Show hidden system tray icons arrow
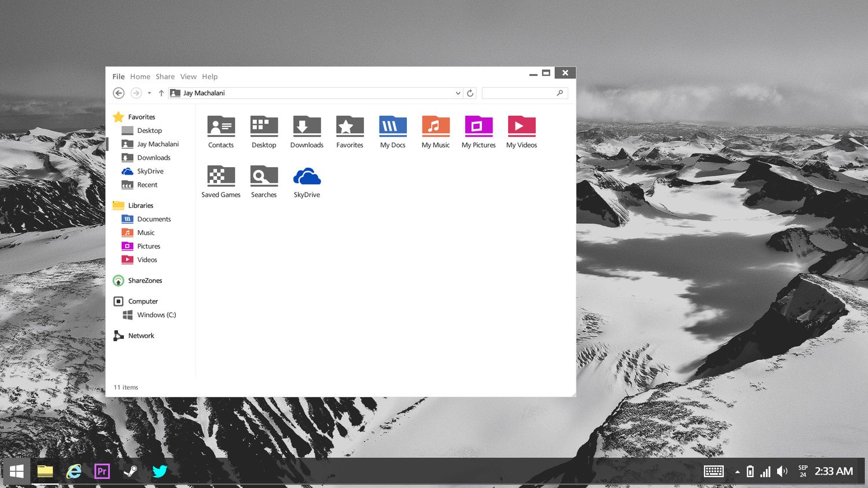 click(x=738, y=472)
